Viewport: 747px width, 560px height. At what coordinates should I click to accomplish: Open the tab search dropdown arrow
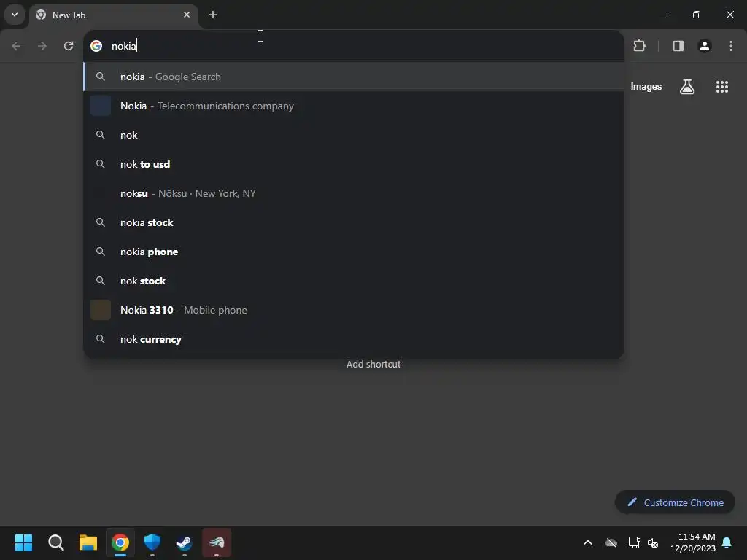click(15, 15)
